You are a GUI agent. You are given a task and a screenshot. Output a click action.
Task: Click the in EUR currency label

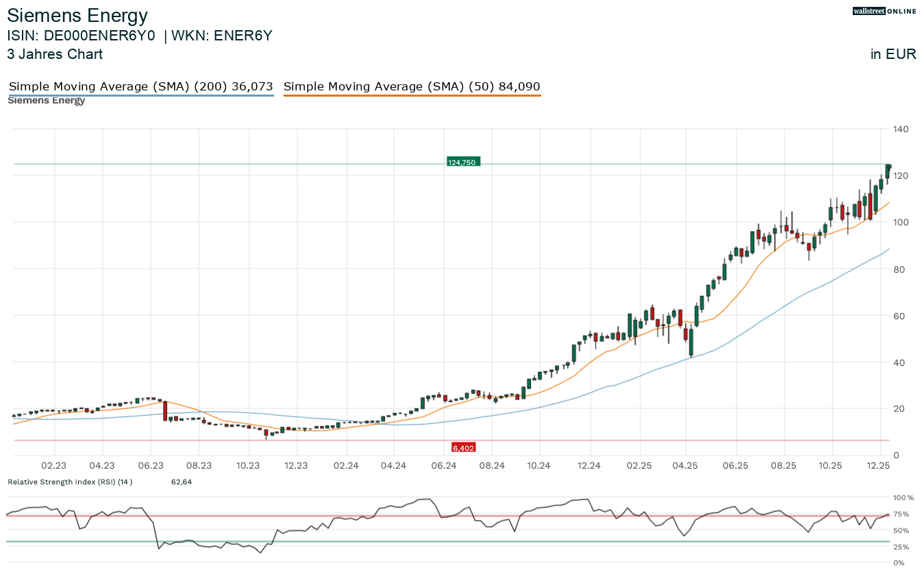click(x=893, y=54)
